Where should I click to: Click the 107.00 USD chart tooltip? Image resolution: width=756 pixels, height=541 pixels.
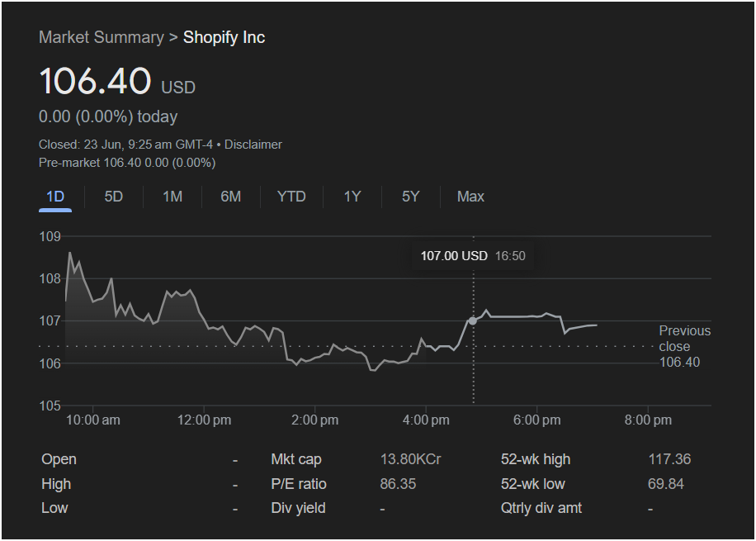tap(472, 256)
